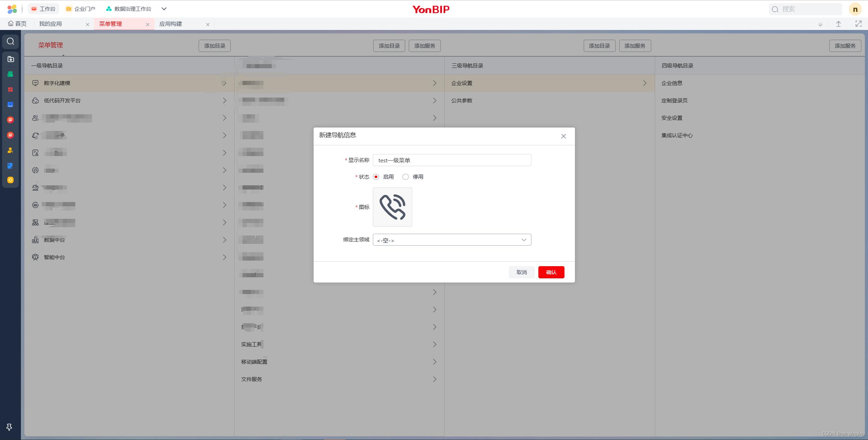
Task: Expand the workspace switcher chevron beside 数据治理工作台
Action: (x=164, y=9)
